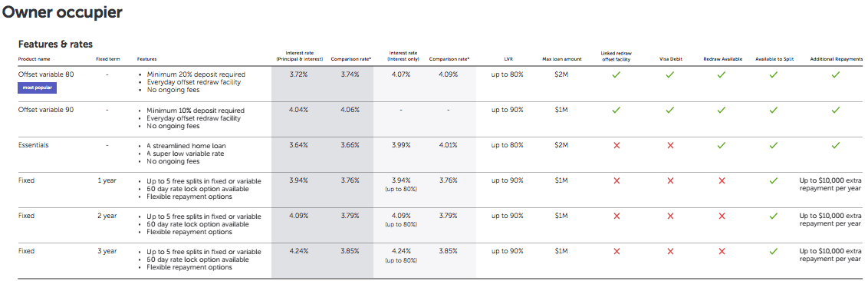Click the LVR column header
The height and width of the screenshot is (281, 868).
click(507, 59)
